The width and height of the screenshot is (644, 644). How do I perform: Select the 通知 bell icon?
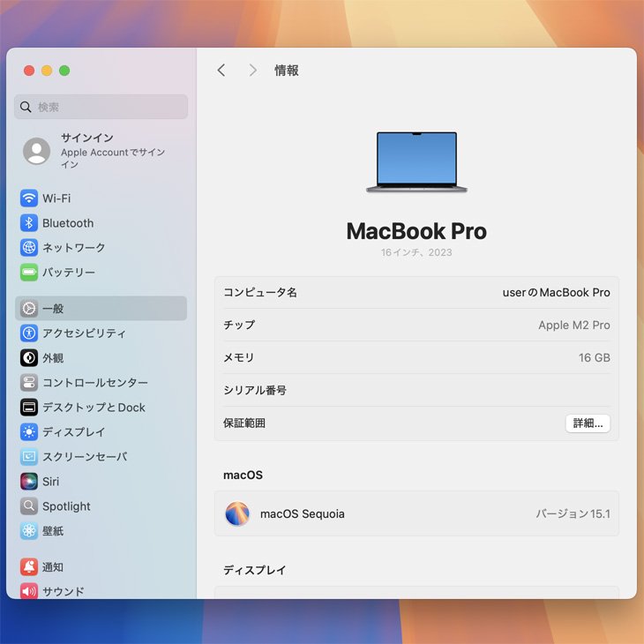pyautogui.click(x=29, y=566)
